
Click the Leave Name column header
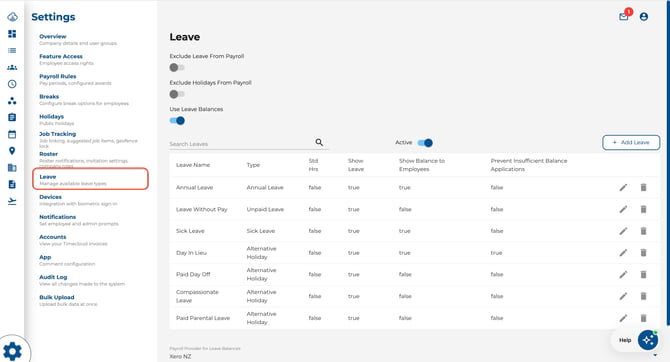(193, 165)
